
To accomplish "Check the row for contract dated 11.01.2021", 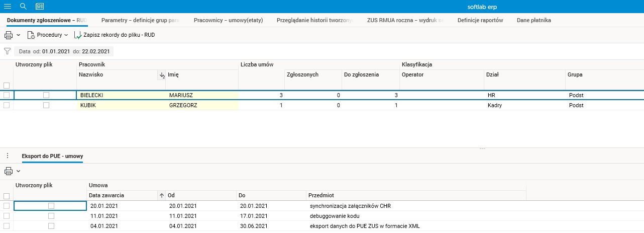I will (x=7, y=216).
